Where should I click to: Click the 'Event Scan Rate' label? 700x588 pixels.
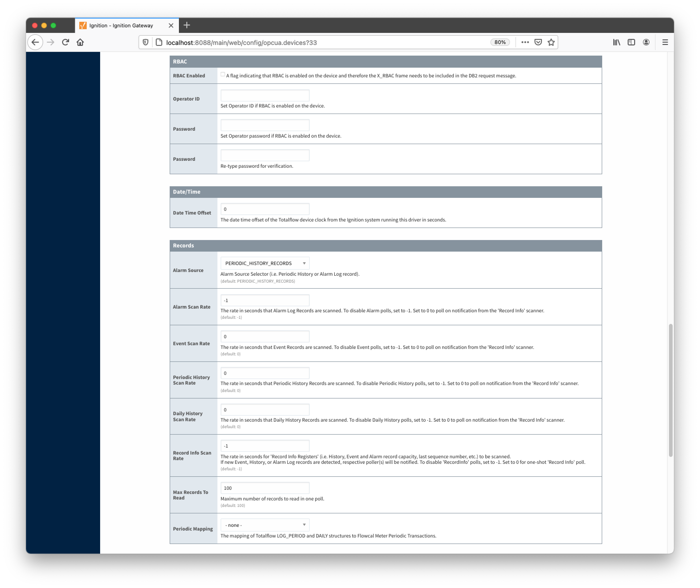[x=191, y=344]
